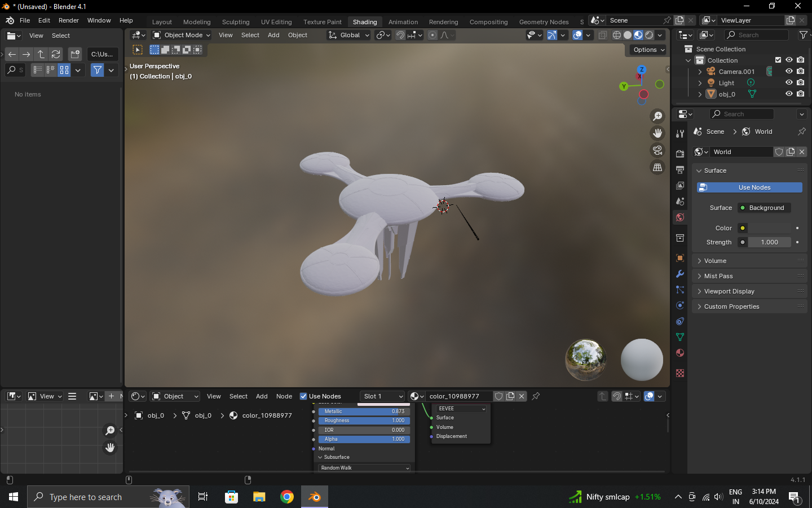Uncheck Use Nodes in node editor
The width and height of the screenshot is (812, 508).
pos(303,396)
